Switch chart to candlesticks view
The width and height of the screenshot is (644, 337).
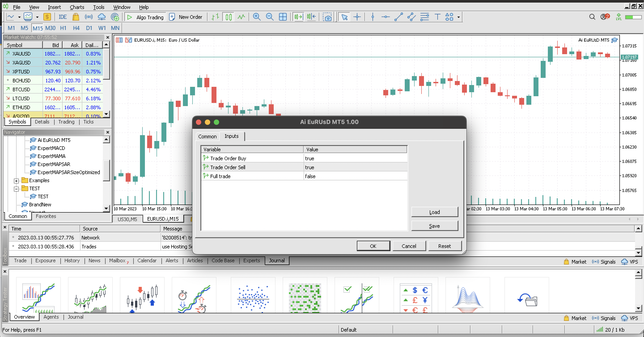click(228, 17)
